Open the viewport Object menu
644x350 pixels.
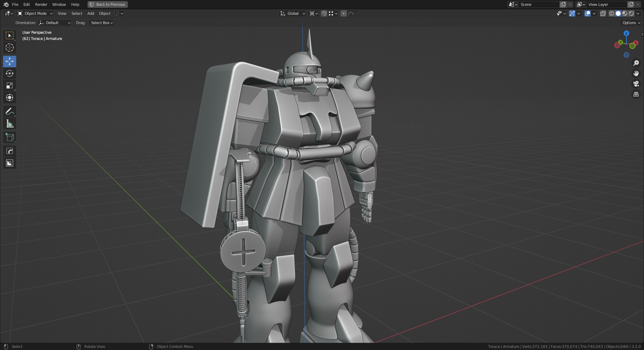(x=105, y=13)
